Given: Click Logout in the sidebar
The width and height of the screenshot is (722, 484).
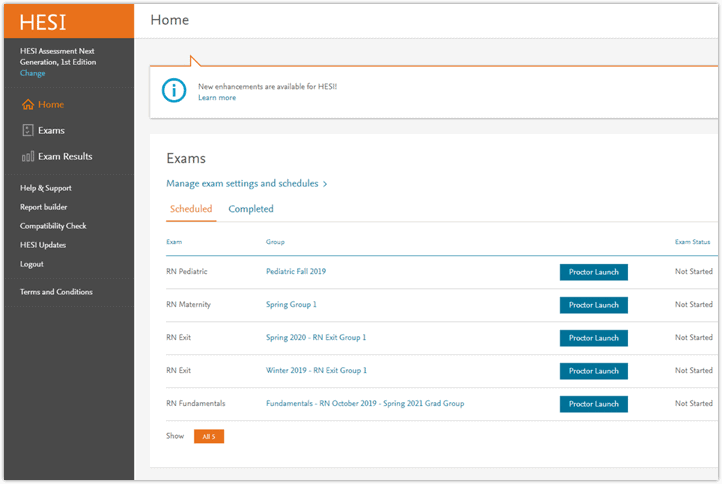Looking at the screenshot, I should (x=32, y=264).
